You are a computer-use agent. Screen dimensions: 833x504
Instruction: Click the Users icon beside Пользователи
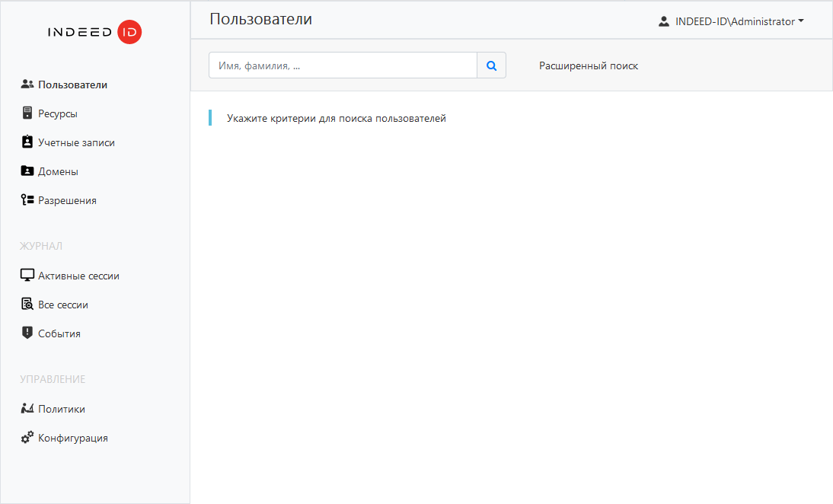[27, 85]
